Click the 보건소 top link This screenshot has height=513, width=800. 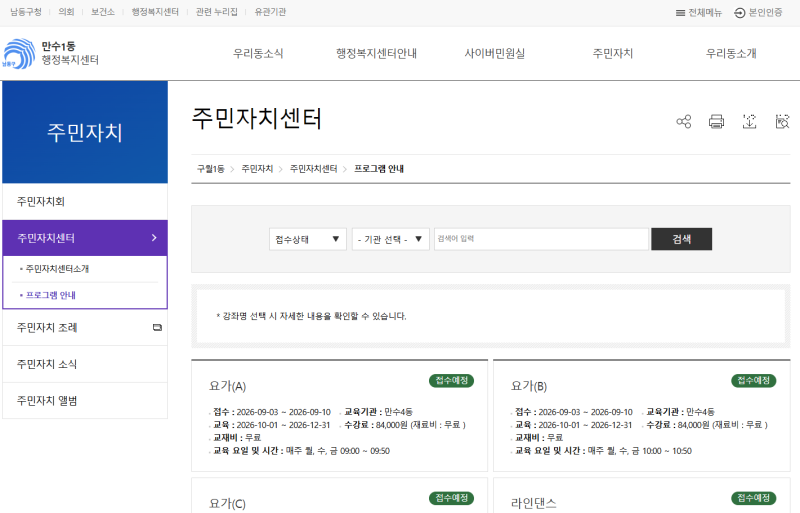103,12
